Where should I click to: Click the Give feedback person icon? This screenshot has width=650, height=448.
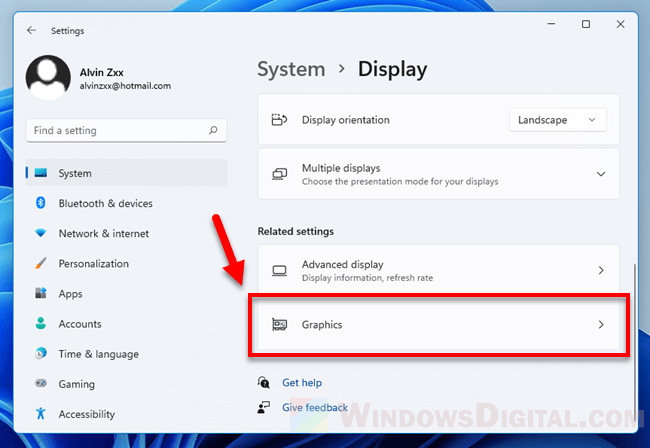coord(264,407)
